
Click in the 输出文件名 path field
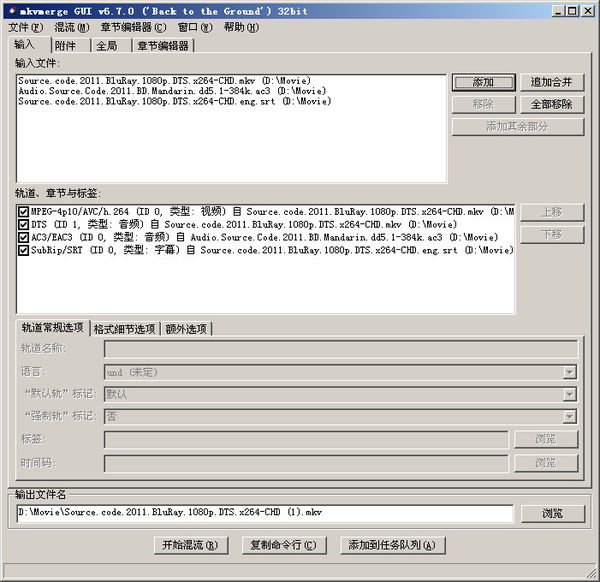tap(265, 513)
